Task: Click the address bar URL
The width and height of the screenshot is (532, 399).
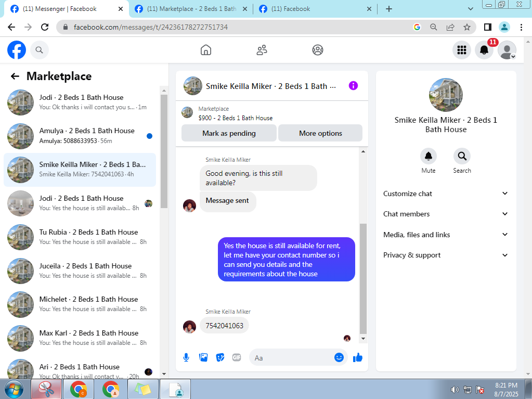Action: point(151,27)
